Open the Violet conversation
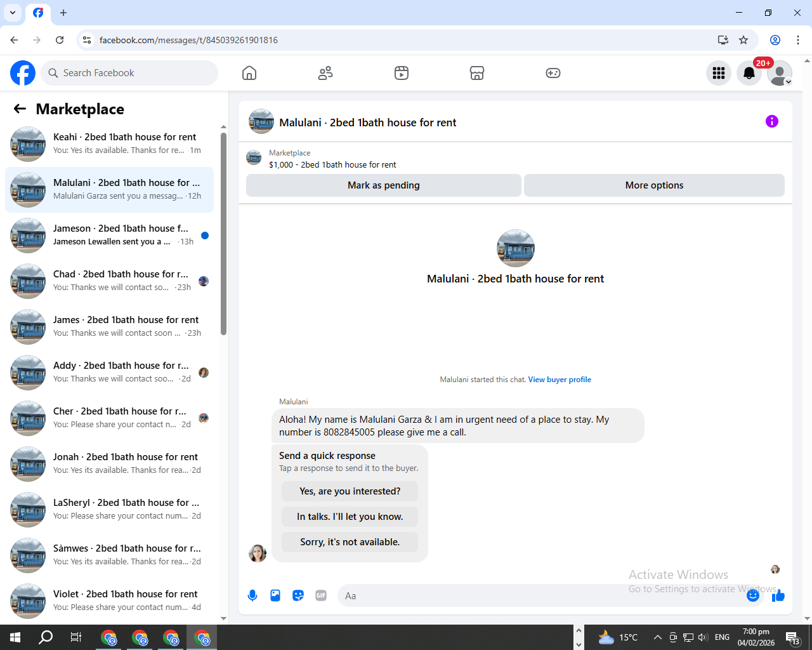812x650 pixels. tap(109, 601)
